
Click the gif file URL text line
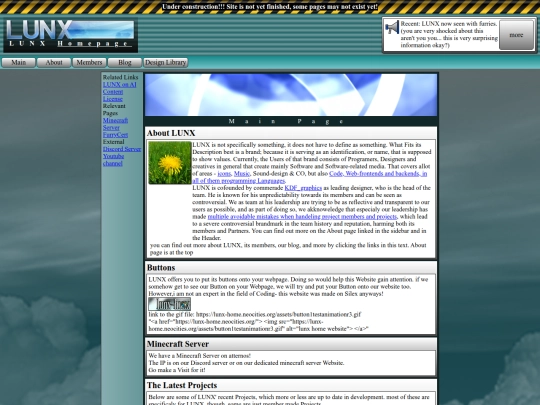coord(255,314)
